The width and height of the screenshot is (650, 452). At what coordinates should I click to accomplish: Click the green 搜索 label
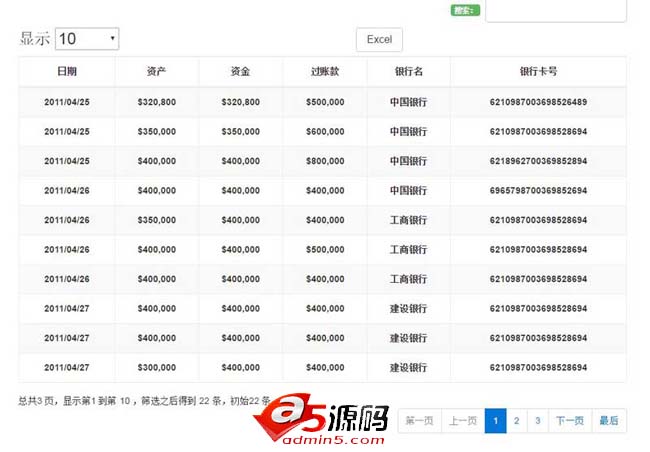click(465, 10)
